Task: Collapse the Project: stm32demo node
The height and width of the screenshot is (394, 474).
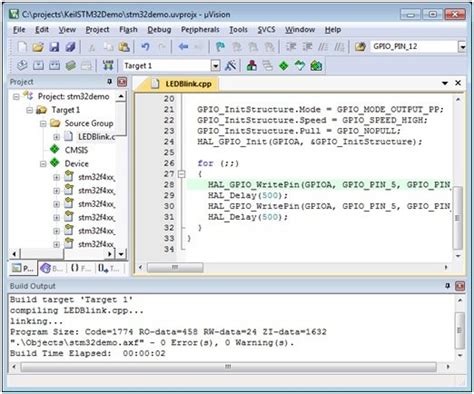Action: (16, 97)
